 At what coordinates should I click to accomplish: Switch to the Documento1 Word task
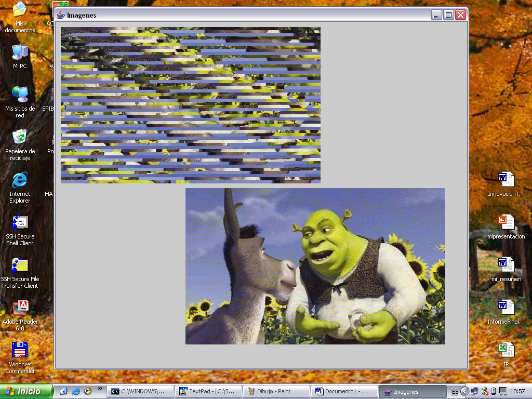click(344, 391)
